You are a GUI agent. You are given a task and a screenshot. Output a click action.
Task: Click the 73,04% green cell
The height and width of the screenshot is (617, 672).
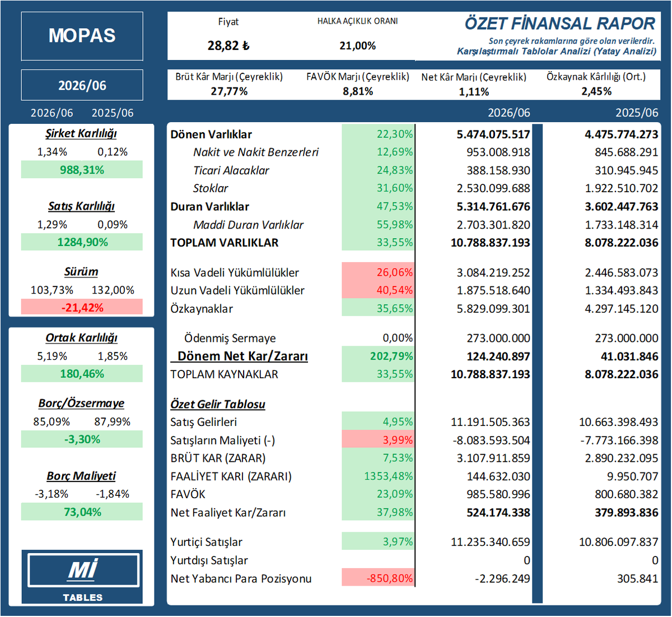82,512
